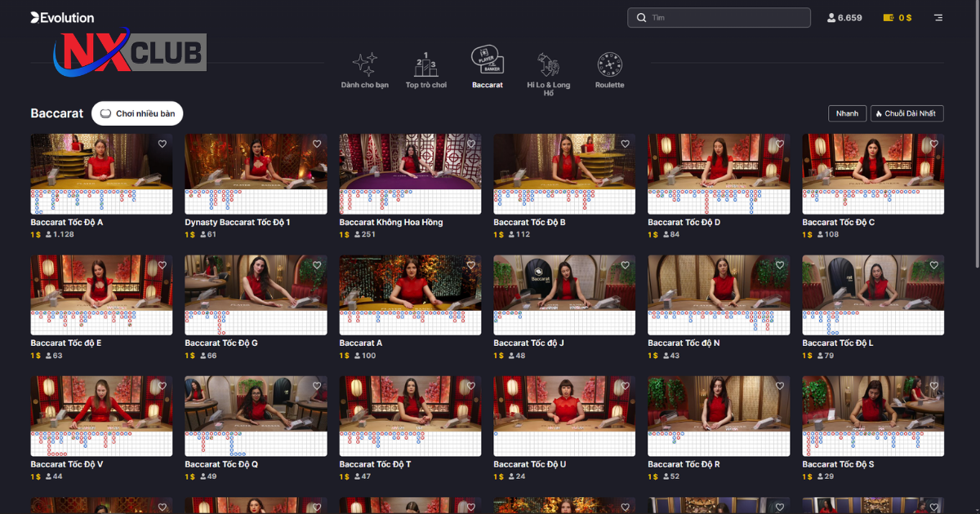This screenshot has height=514, width=980.
Task: Click the Baccarat Tốc Độ U title text
Action: 530,464
